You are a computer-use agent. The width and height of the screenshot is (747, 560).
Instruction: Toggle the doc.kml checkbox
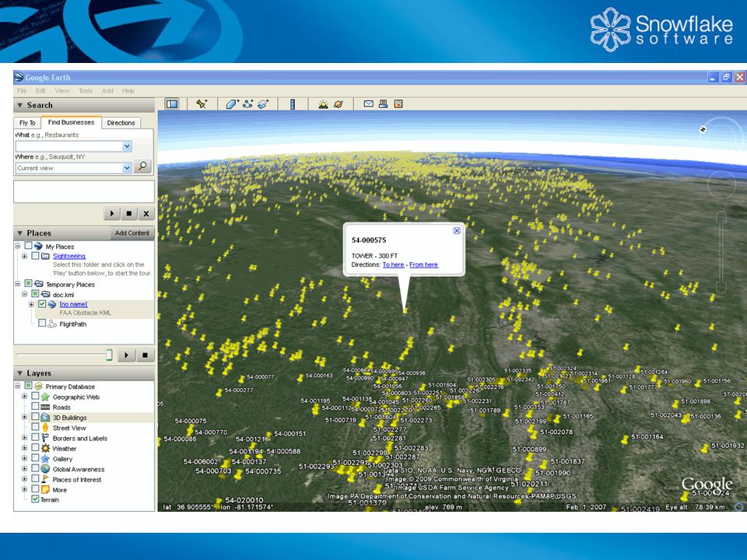(35, 294)
